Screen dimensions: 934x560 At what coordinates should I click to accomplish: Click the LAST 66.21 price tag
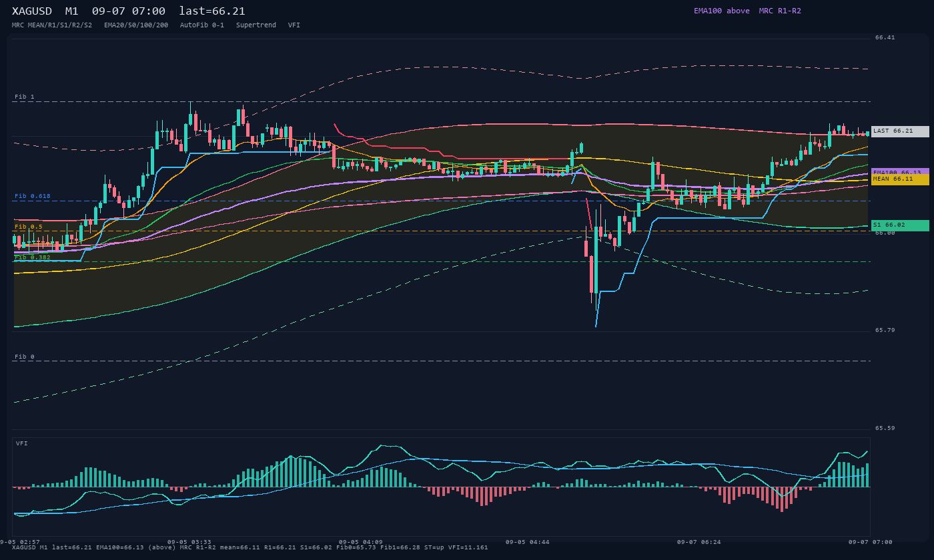tap(900, 131)
